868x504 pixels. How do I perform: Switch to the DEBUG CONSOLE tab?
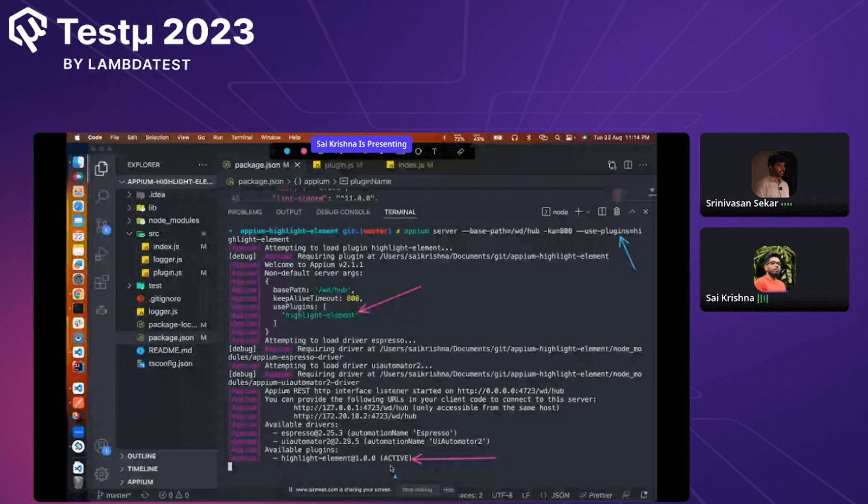coord(343,212)
